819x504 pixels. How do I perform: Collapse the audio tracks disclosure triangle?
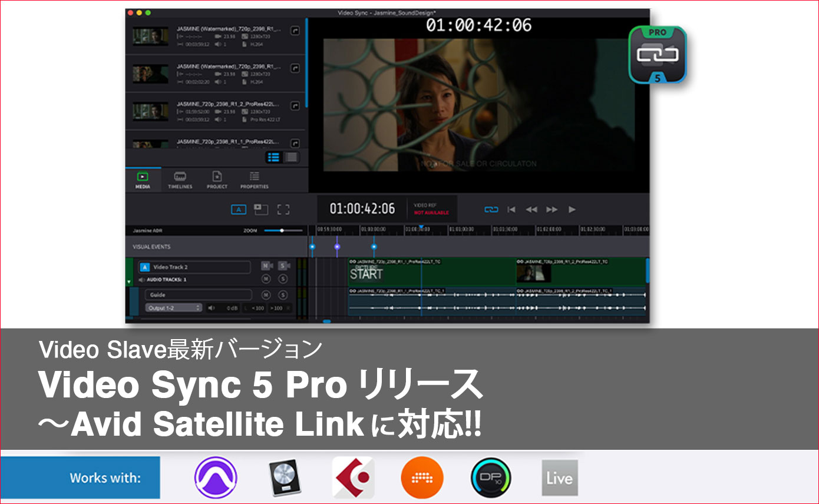129,282
